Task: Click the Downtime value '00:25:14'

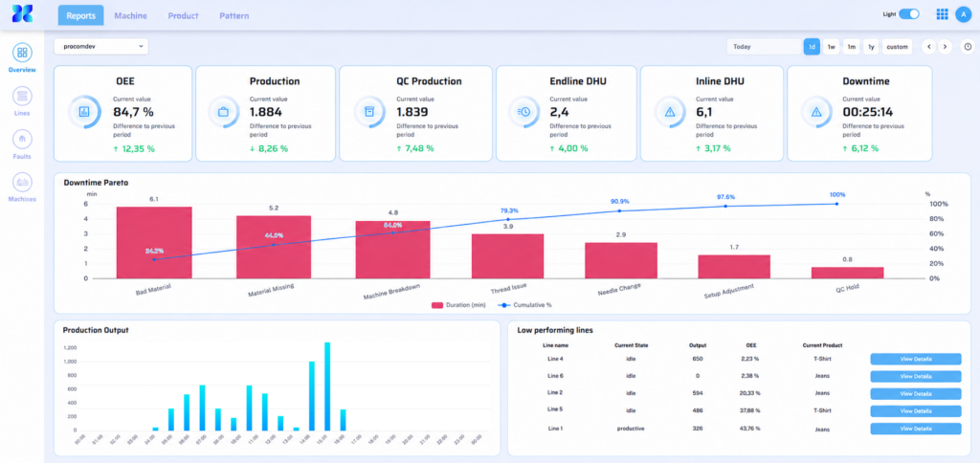Action: tap(868, 113)
